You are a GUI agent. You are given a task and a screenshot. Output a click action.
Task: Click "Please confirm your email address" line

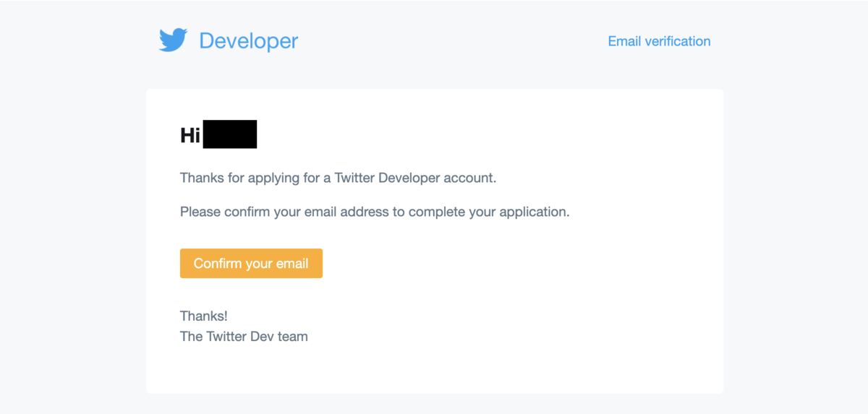coord(375,213)
